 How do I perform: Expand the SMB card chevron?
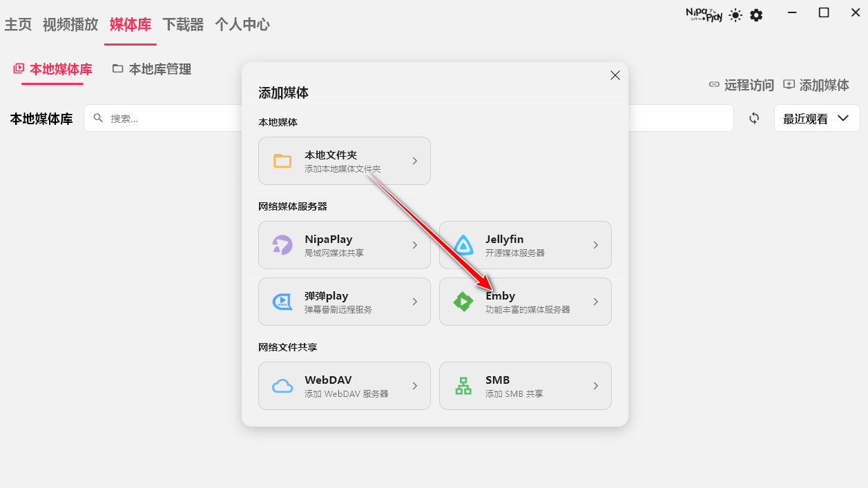[x=596, y=386]
